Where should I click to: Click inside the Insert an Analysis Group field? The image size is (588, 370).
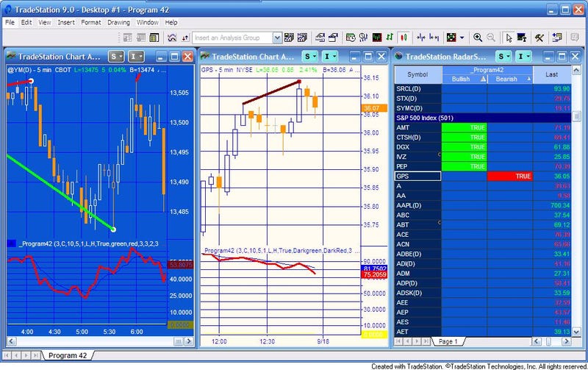[232, 38]
